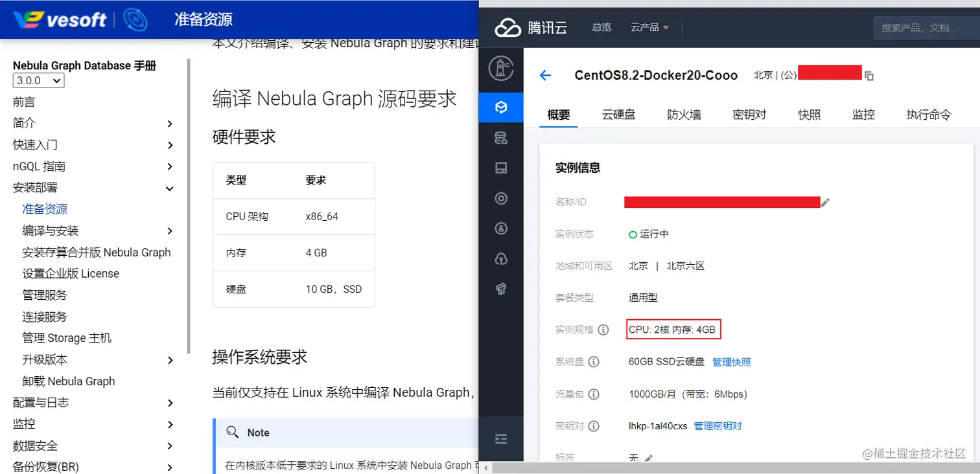Open the database disk sidebar icon
This screenshot has width=980, height=474.
[x=501, y=137]
